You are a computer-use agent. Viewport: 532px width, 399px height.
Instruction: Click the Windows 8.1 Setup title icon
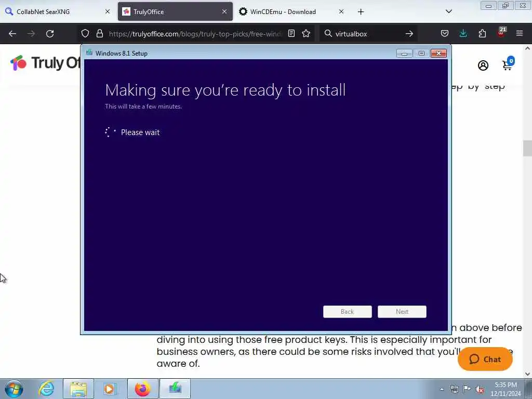coord(89,52)
